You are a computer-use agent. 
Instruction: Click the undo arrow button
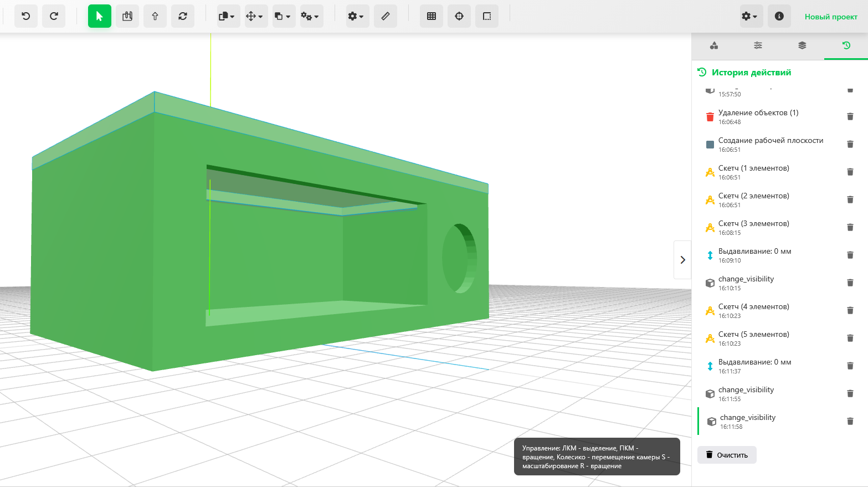26,16
